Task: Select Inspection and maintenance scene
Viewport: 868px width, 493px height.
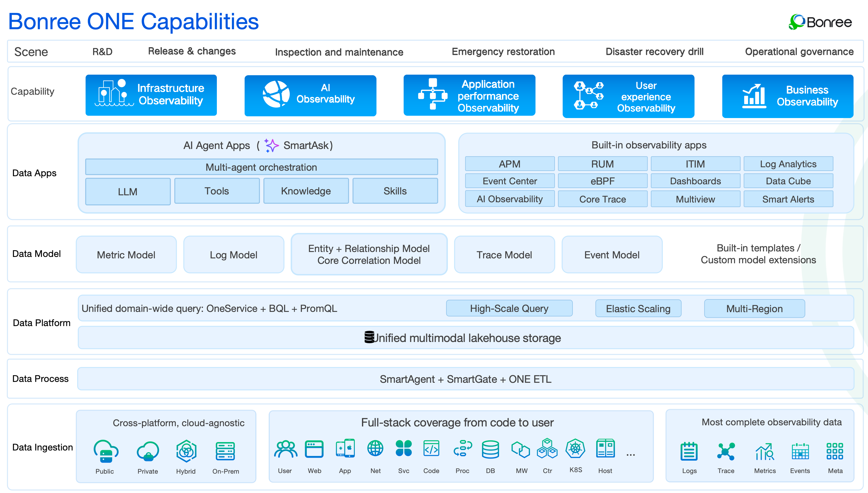Action: (x=339, y=52)
